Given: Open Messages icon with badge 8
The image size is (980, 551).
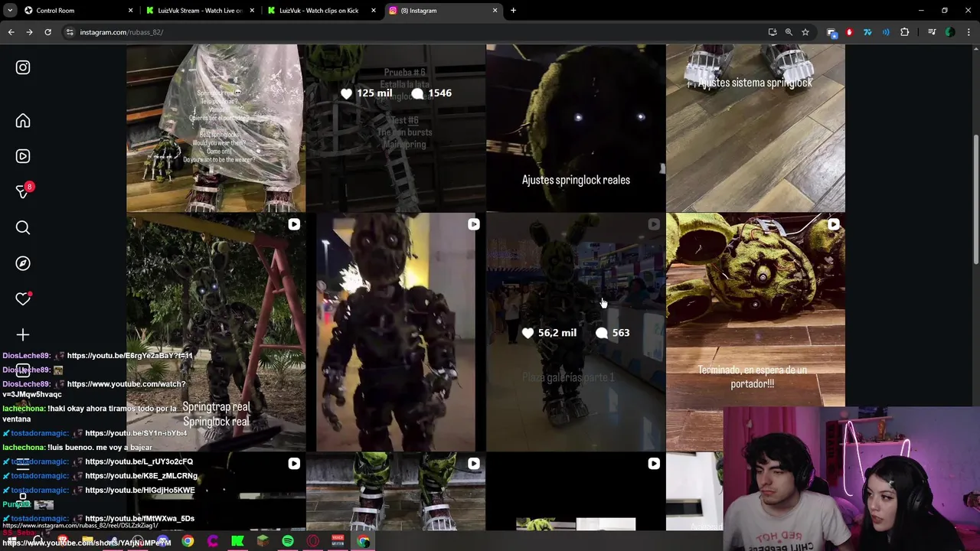Looking at the screenshot, I should (x=23, y=191).
